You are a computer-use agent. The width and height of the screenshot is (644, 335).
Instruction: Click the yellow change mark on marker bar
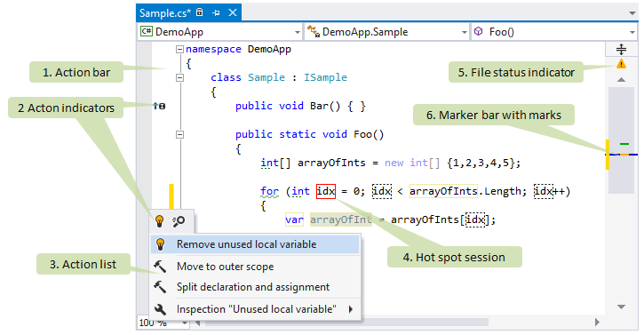coord(608,154)
